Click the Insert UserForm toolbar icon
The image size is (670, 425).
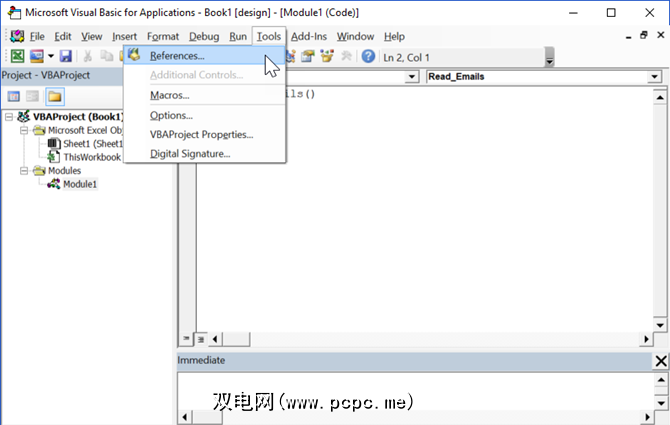click(x=37, y=56)
